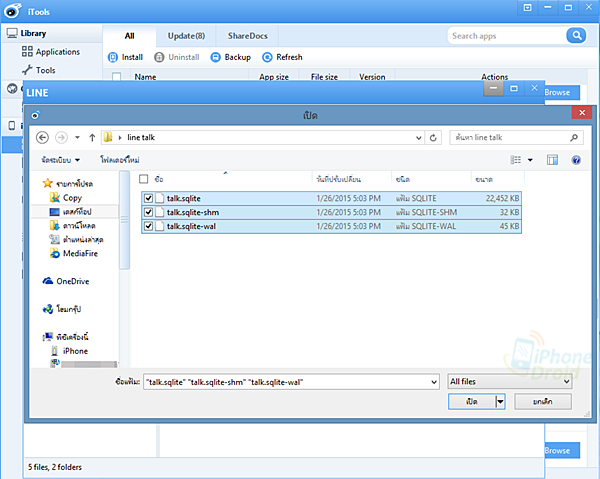Screen dimensions: 600x479
Task: Go forward using the dialog forward arrow
Action: click(x=61, y=137)
